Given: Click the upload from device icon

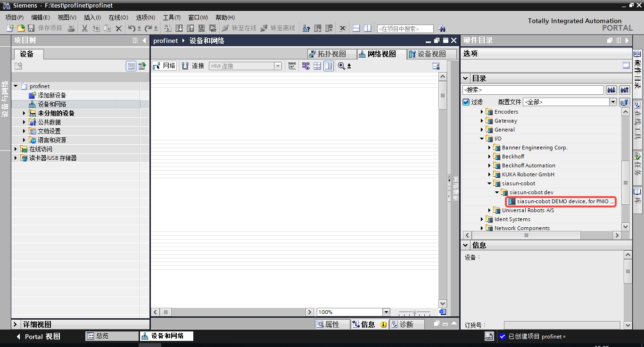Looking at the screenshot, I should tap(190, 28).
